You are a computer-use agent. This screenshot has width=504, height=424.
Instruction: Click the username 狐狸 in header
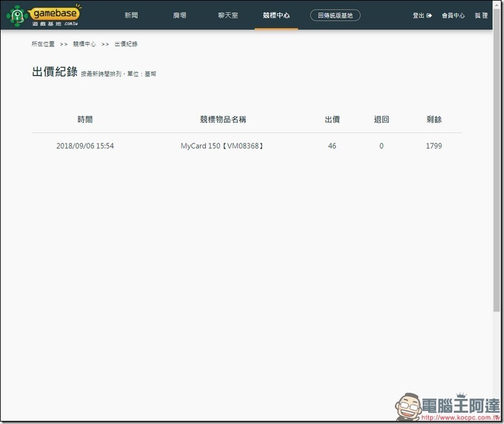coord(481,16)
